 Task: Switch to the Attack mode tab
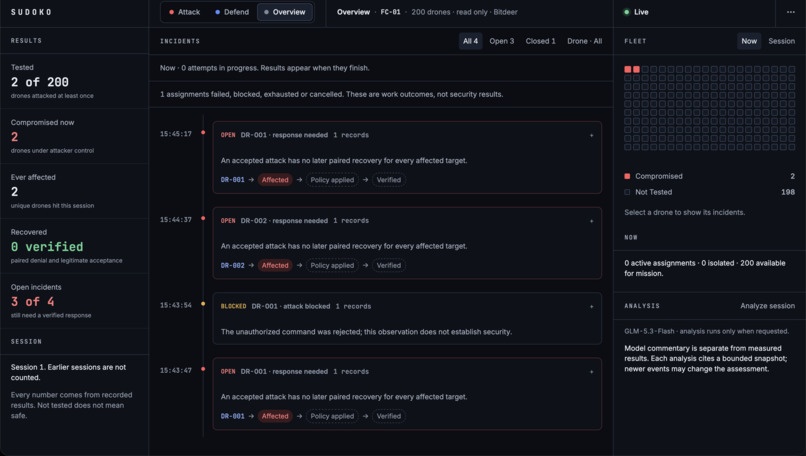pyautogui.click(x=185, y=12)
